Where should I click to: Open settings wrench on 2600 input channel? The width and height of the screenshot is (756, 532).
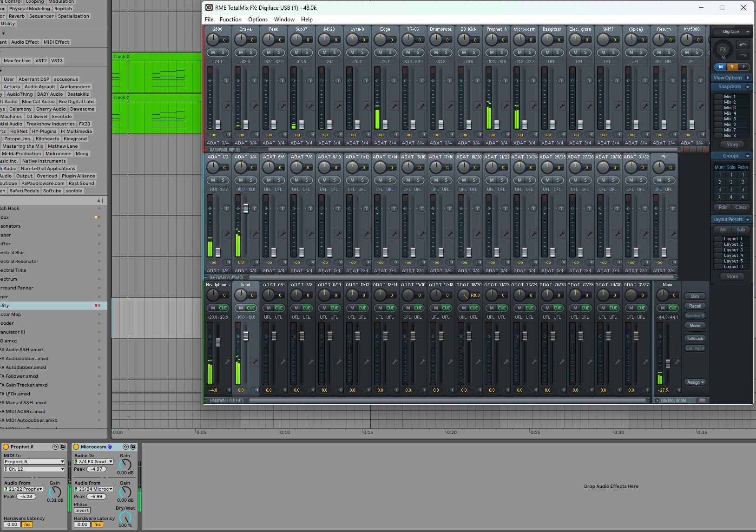pos(227,106)
